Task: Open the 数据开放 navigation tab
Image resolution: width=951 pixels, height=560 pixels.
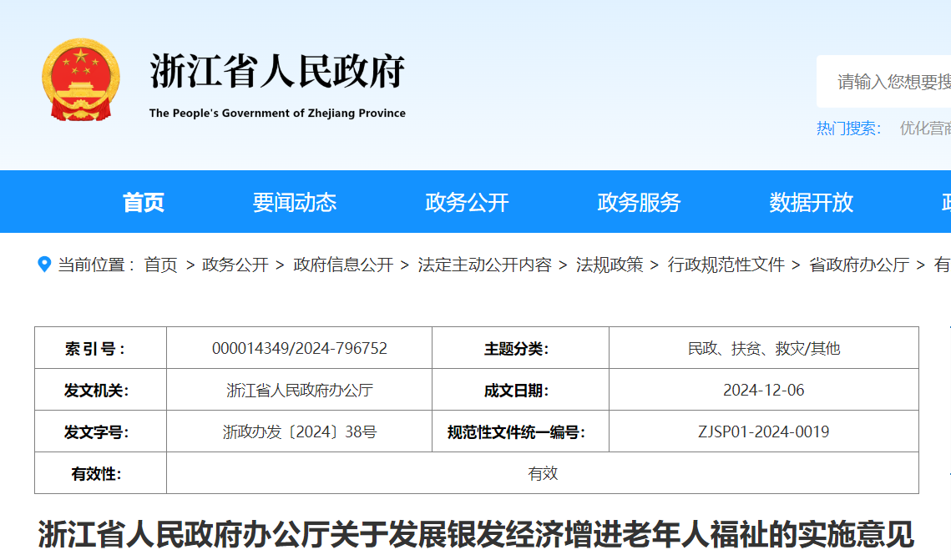Action: click(x=811, y=202)
